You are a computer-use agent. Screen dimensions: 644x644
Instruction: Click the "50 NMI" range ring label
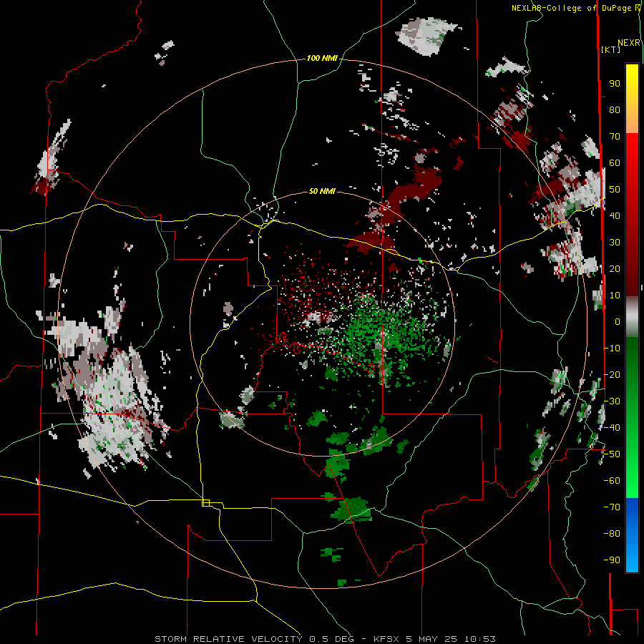click(x=322, y=191)
